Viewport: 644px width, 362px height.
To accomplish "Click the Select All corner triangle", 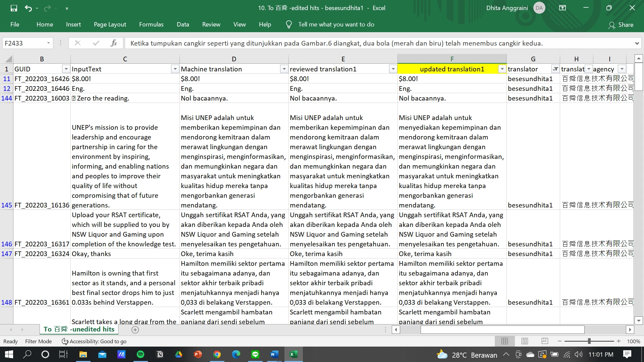I will [8, 59].
